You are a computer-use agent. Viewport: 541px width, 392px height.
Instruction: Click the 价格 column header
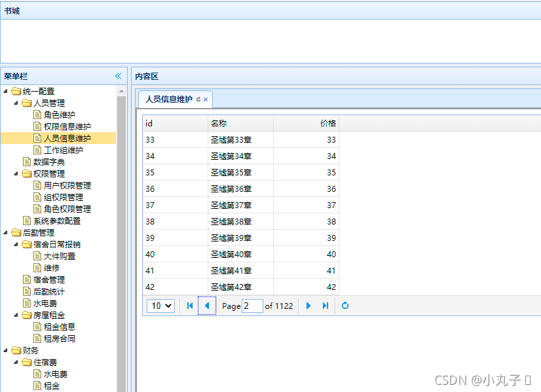[307, 123]
